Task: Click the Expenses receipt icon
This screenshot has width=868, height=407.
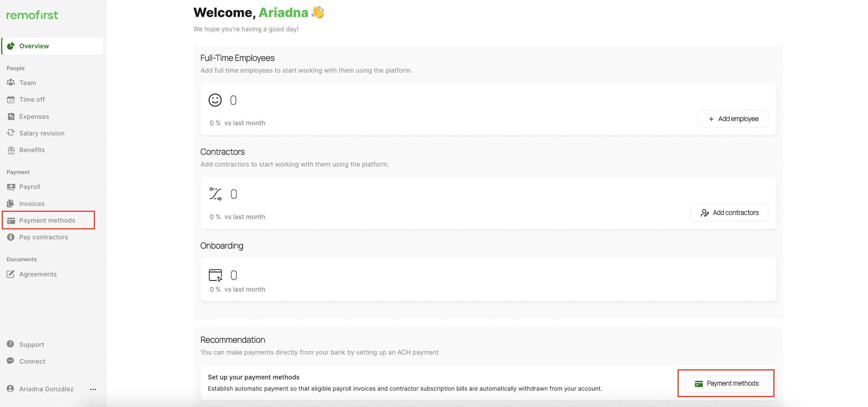Action: point(11,116)
